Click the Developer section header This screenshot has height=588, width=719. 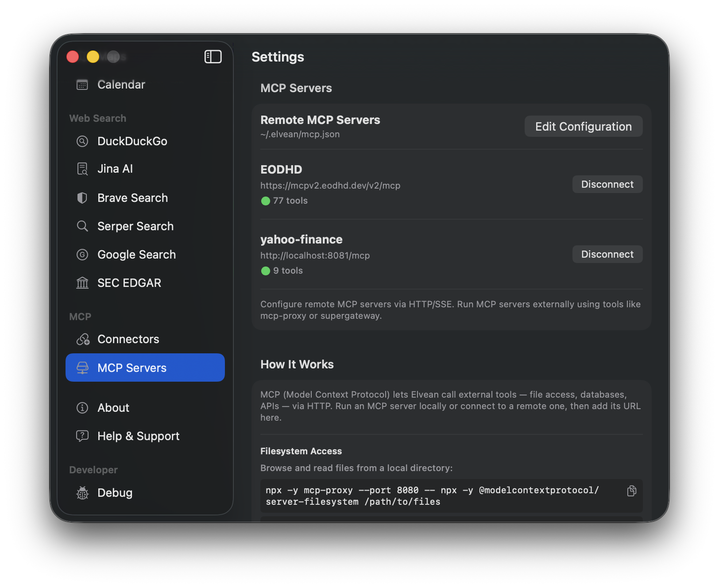[93, 470]
